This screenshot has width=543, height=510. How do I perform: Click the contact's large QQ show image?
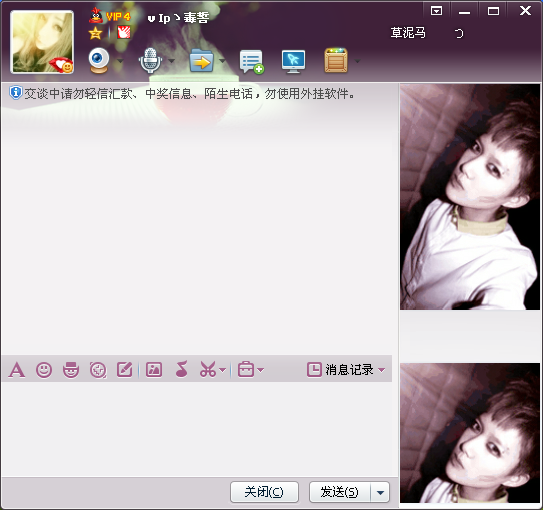470,197
